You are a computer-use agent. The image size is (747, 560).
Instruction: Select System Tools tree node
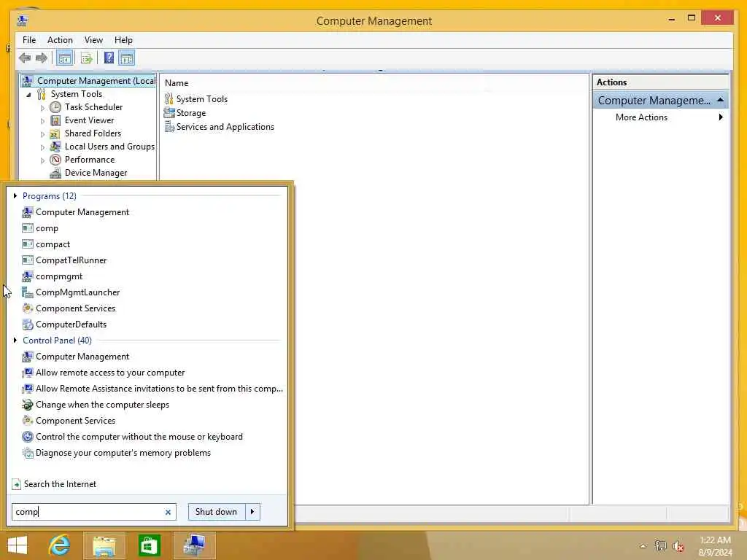tap(76, 94)
